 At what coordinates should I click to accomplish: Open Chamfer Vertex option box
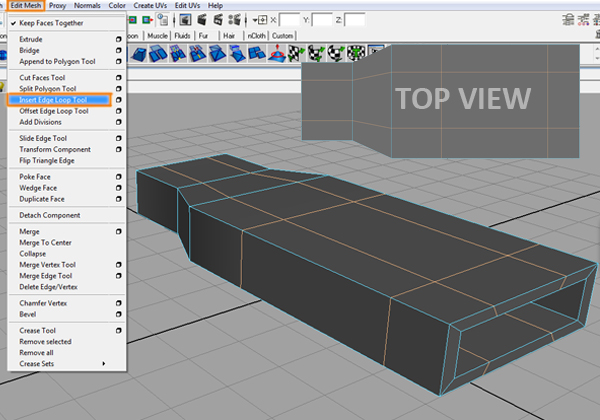tap(119, 303)
